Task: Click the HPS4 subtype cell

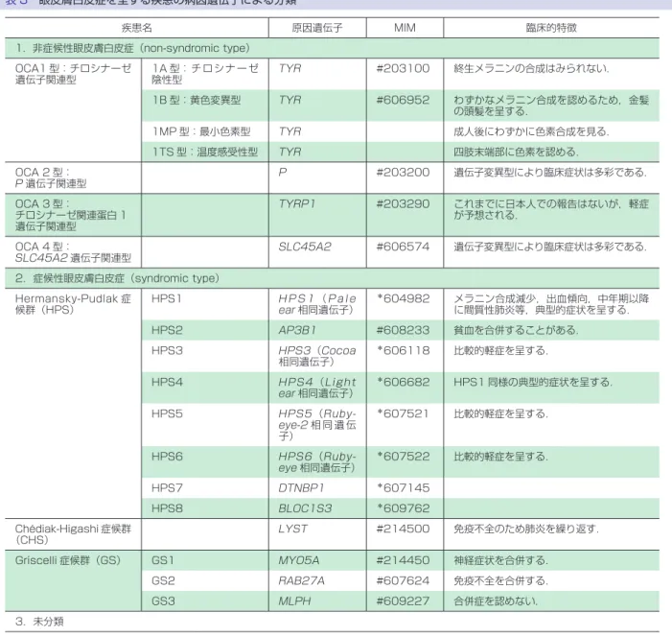Action: [x=205, y=388]
